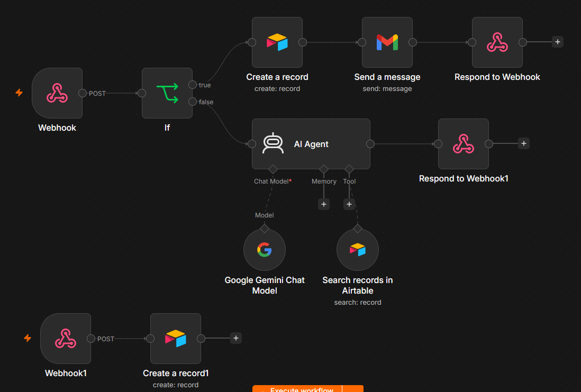Select the AI Agent node
The image size is (581, 392).
311,144
